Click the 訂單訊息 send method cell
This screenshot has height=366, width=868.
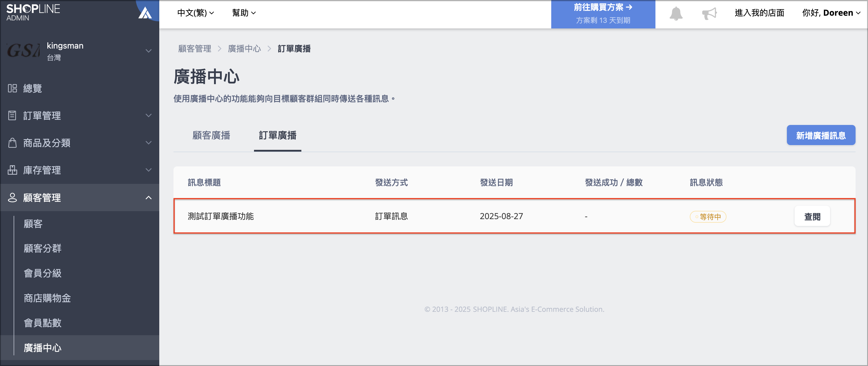point(392,216)
